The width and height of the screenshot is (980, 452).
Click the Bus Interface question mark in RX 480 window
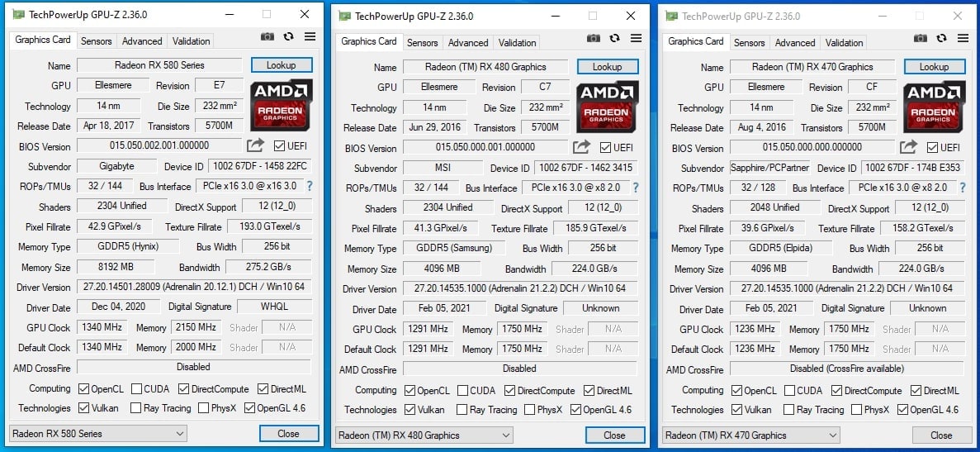(636, 188)
